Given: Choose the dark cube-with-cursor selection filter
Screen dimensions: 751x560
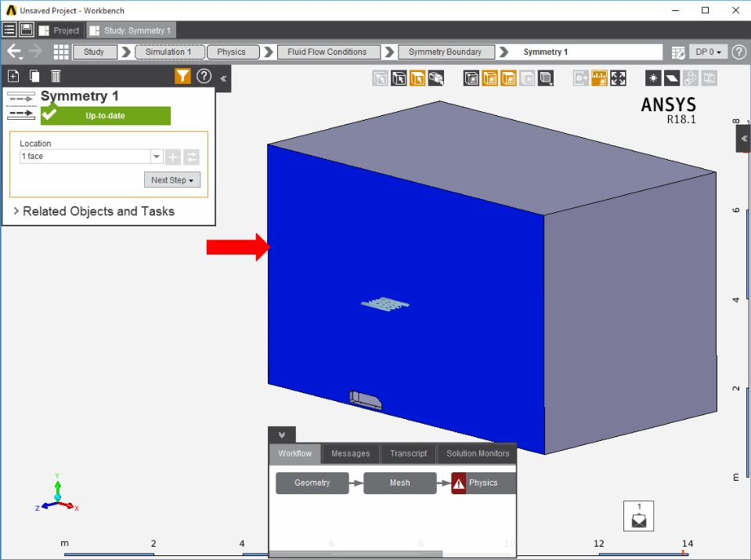Looking at the screenshot, I should (x=399, y=78).
